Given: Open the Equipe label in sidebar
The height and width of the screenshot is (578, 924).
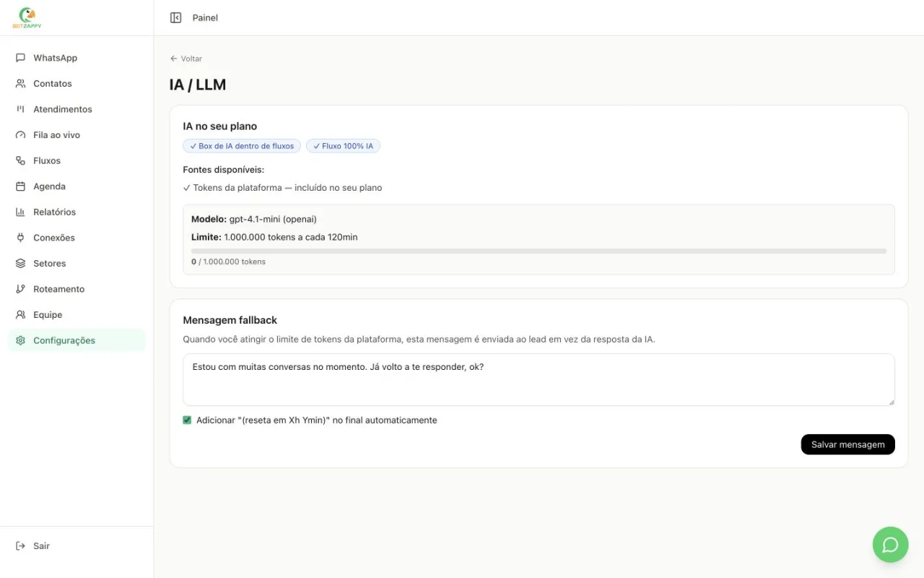Looking at the screenshot, I should click(x=48, y=315).
